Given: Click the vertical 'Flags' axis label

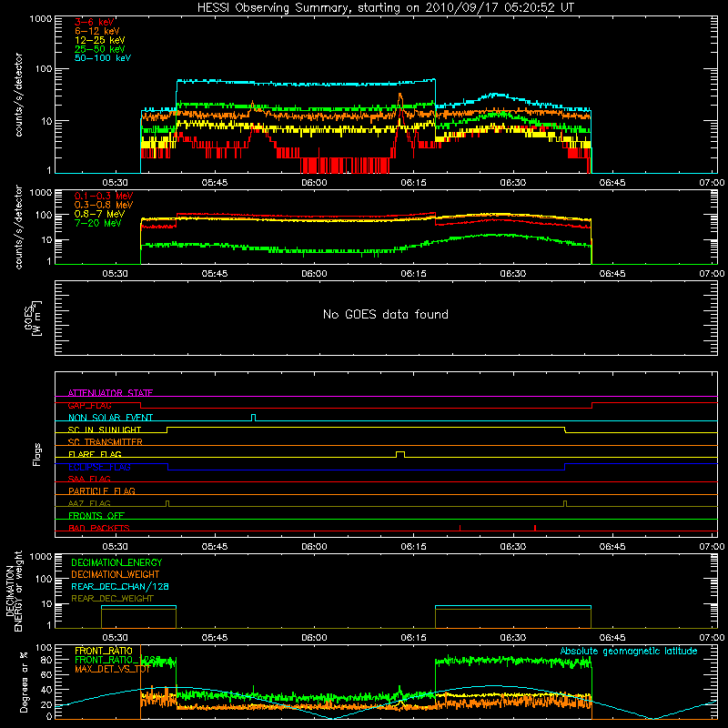Looking at the screenshot, I should 37,454.
